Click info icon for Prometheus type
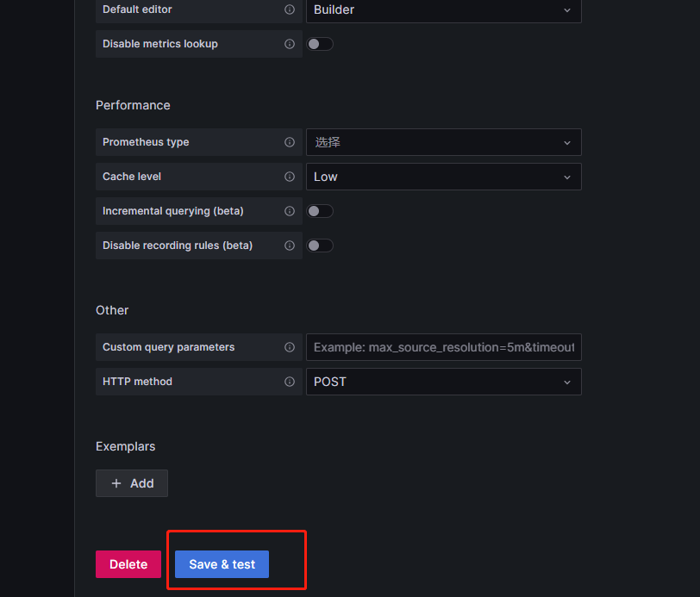Image resolution: width=700 pixels, height=597 pixels. (290, 142)
